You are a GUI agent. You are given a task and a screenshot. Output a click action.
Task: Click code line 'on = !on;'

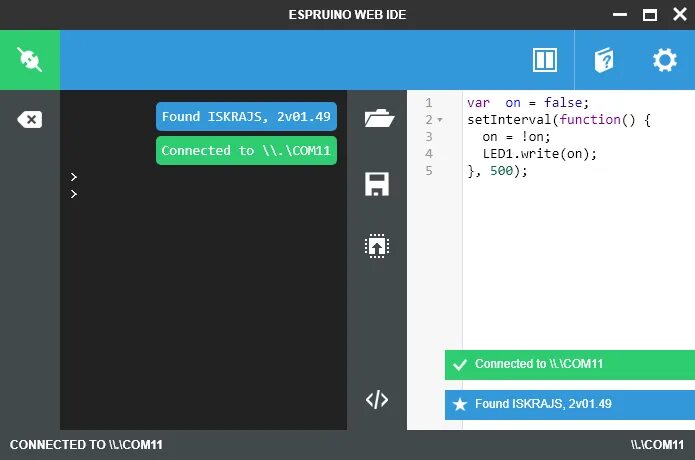coord(516,137)
